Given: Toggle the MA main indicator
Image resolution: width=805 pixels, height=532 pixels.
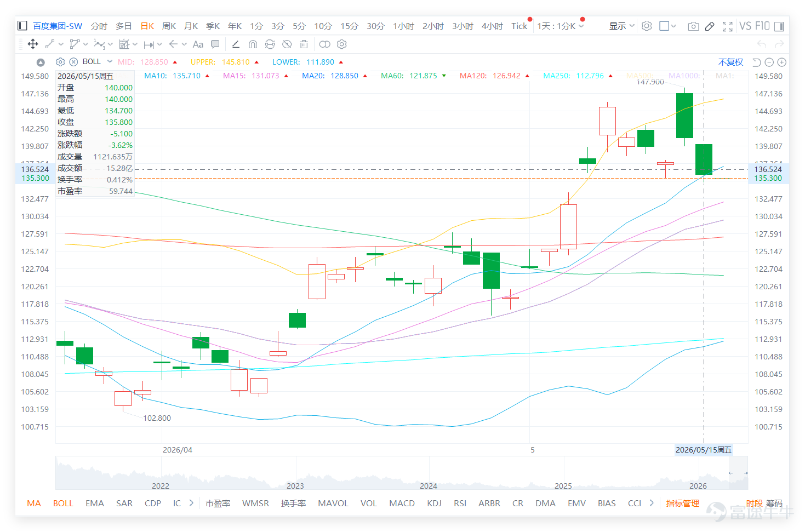Looking at the screenshot, I should click(x=34, y=503).
